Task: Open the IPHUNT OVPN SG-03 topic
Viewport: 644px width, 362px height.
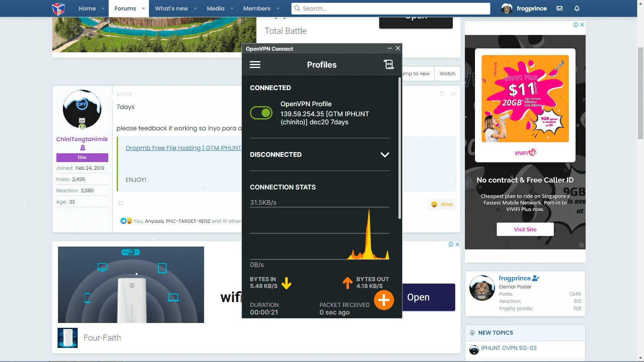Action: point(509,348)
